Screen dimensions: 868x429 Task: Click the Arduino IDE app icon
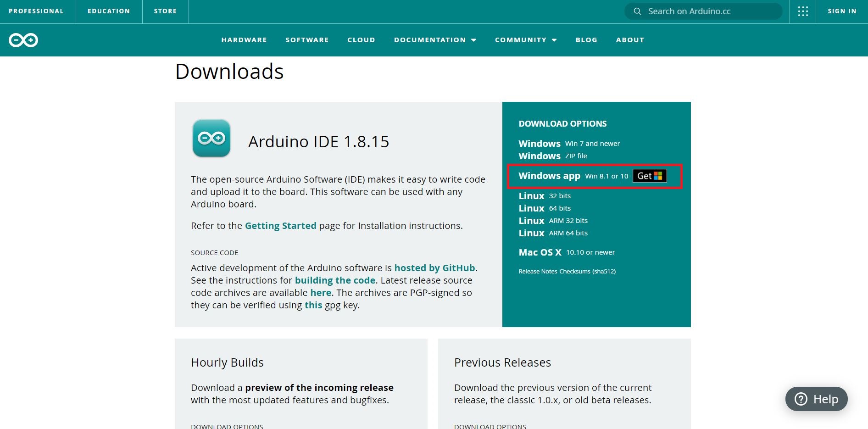click(211, 138)
